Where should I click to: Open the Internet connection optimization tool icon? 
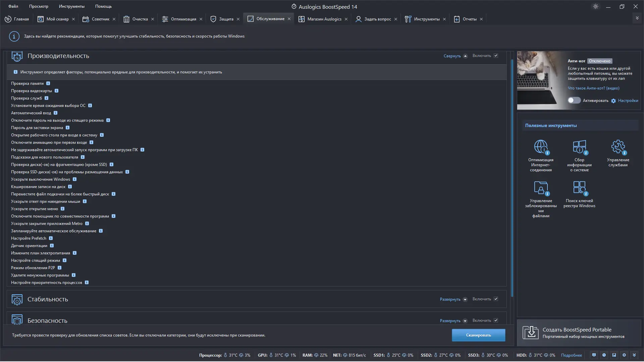(x=541, y=147)
